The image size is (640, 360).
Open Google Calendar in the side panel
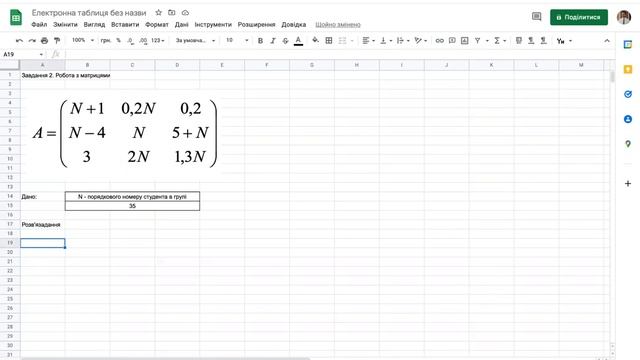pos(628,45)
